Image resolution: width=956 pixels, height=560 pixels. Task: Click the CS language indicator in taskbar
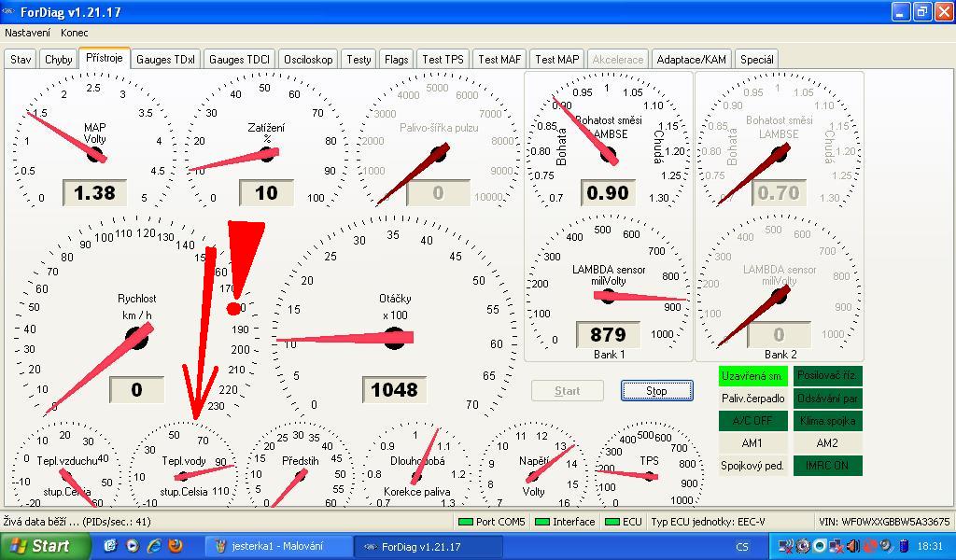pos(743,547)
